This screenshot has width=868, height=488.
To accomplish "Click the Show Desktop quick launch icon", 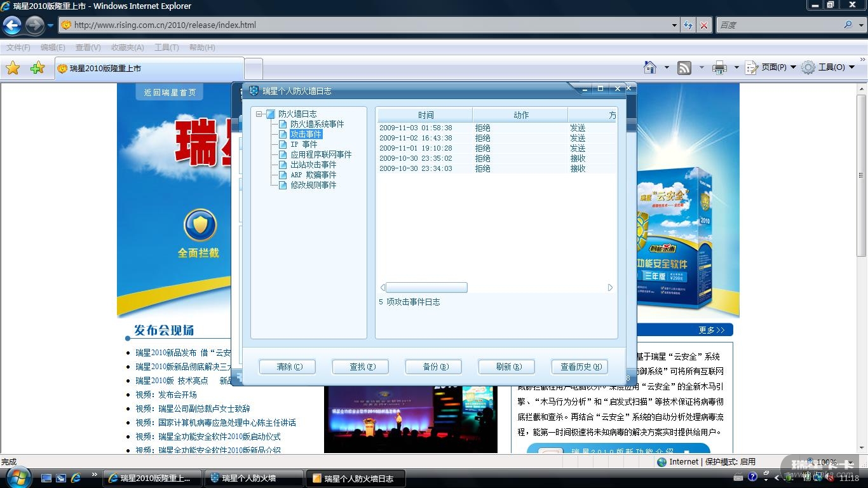I will coord(46,478).
